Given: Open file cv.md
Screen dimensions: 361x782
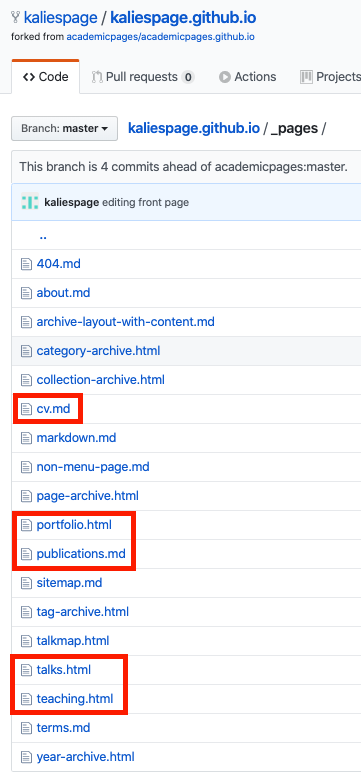Looking at the screenshot, I should point(53,409).
